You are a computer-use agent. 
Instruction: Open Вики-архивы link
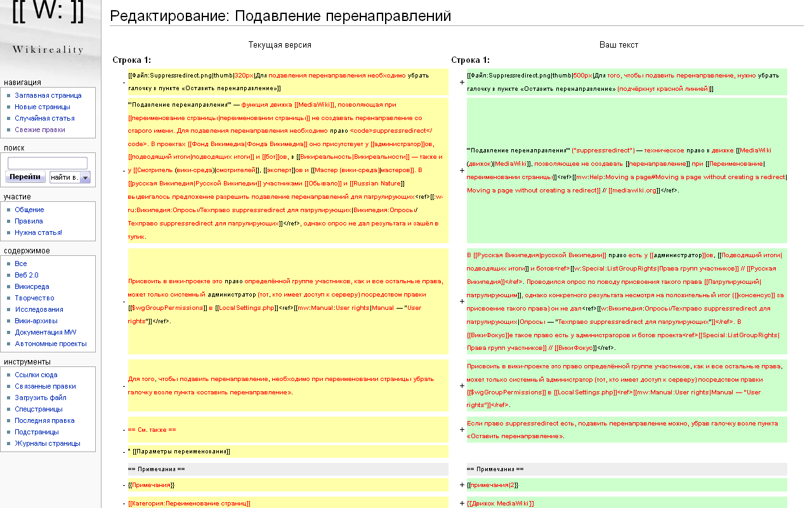[37, 321]
